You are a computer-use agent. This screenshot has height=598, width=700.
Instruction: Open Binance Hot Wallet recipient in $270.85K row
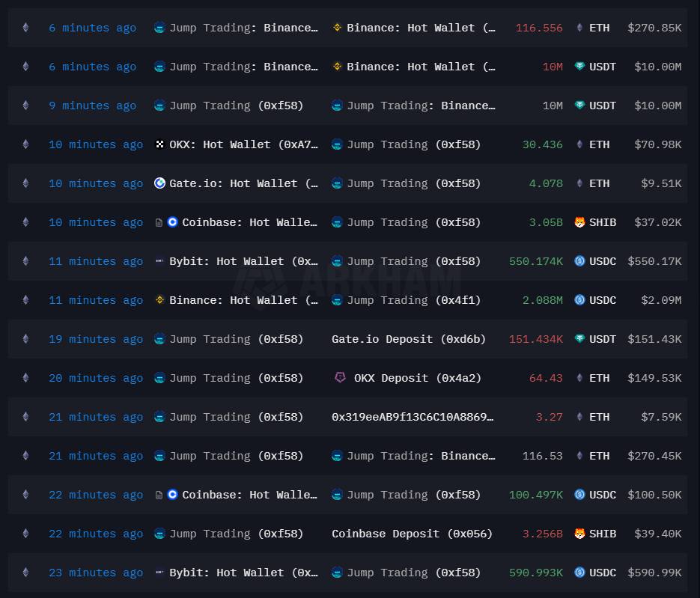pos(421,28)
